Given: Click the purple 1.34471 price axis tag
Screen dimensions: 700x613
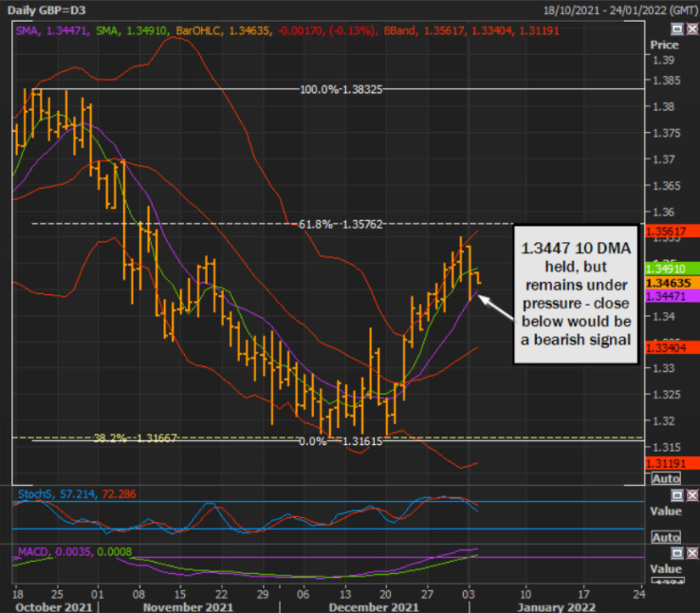Looking at the screenshot, I should pyautogui.click(x=672, y=296).
